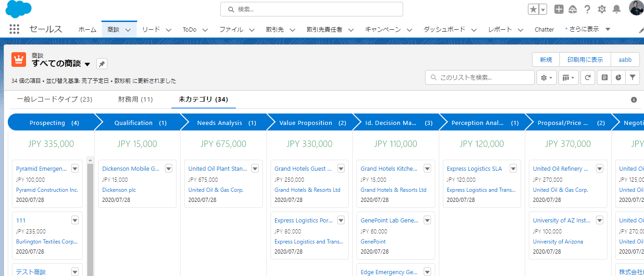Focus the このリストを検索 field
Viewport: 644px width, 276px height.
click(x=480, y=78)
